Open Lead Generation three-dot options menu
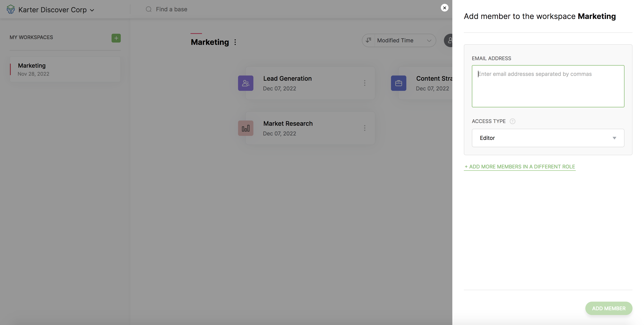 pyautogui.click(x=365, y=83)
